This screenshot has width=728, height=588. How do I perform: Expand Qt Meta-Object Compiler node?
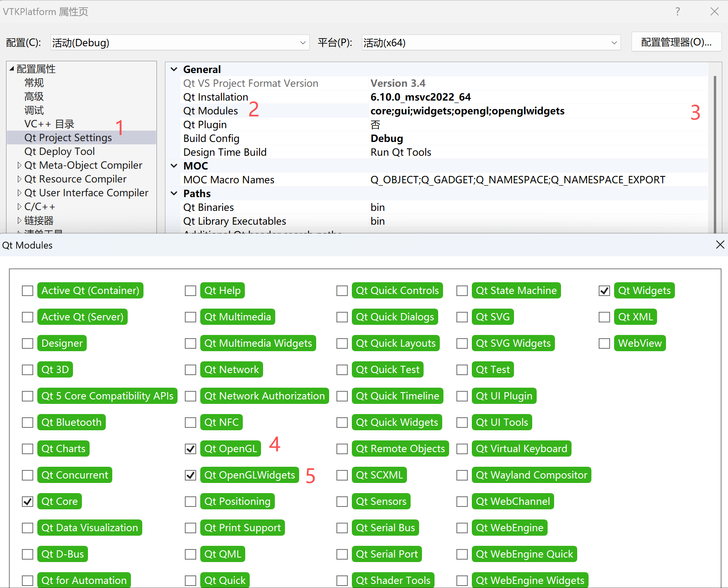[19, 165]
